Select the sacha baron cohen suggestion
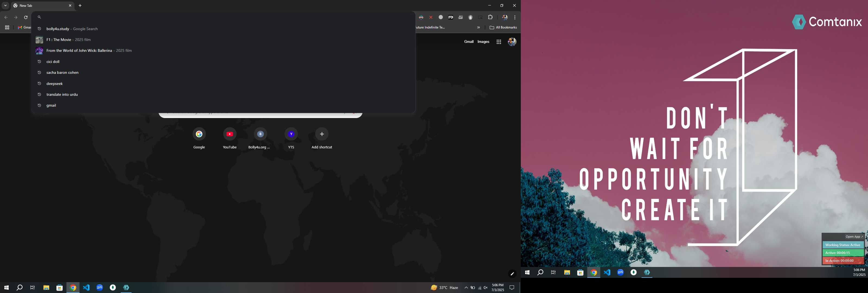This screenshot has height=293, width=868. (224, 72)
